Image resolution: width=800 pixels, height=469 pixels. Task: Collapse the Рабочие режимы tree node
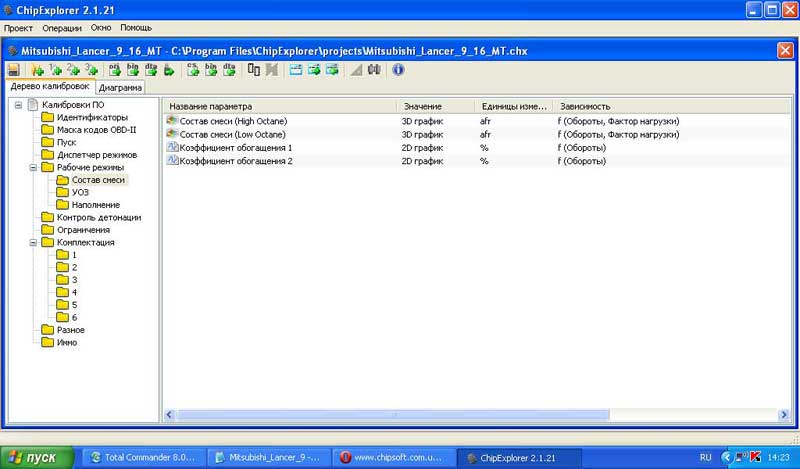[33, 168]
